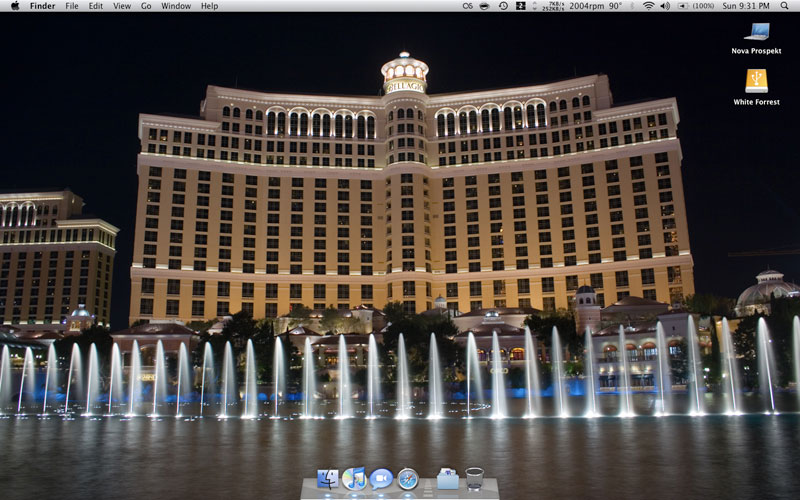Open the Window menu
This screenshot has height=500, width=800.
tap(176, 6)
